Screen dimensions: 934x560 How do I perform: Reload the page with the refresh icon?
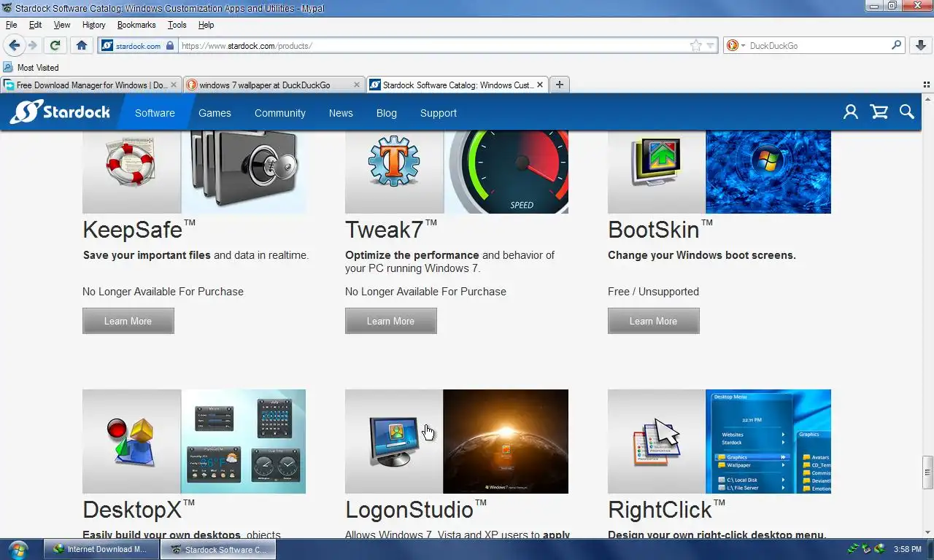tap(55, 45)
